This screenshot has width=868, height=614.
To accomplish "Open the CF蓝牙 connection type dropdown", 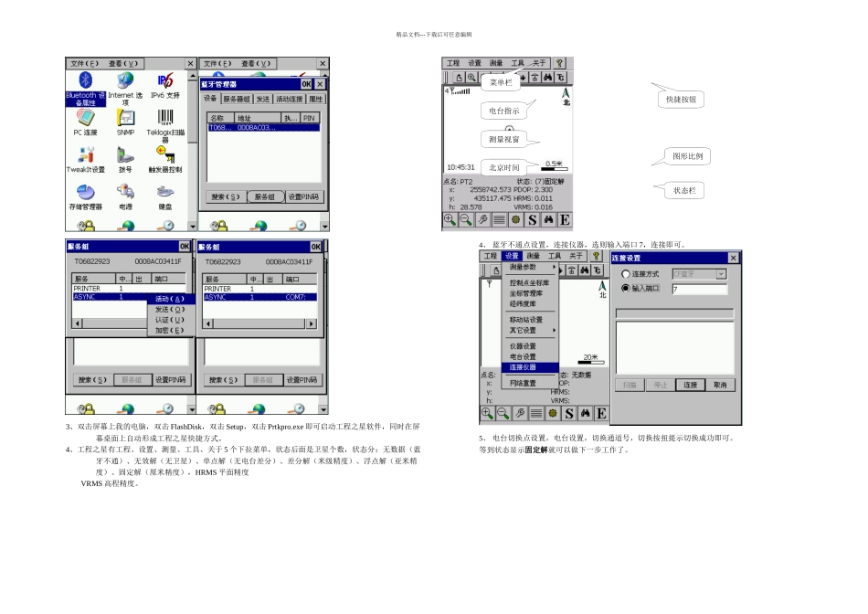I will 721,274.
